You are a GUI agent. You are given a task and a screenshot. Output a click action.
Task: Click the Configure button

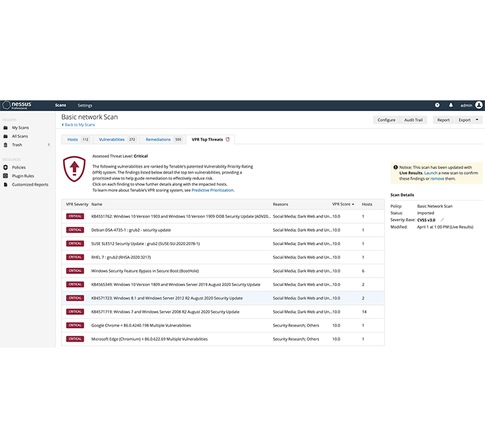387,120
